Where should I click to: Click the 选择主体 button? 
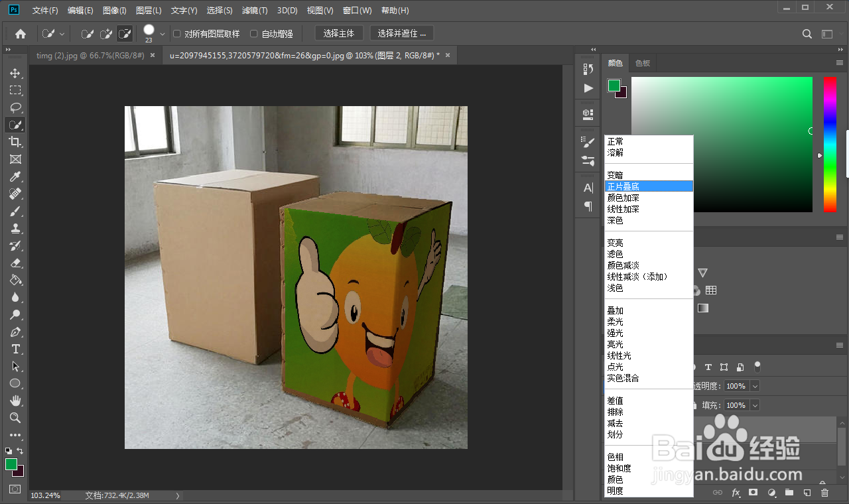[x=339, y=33]
